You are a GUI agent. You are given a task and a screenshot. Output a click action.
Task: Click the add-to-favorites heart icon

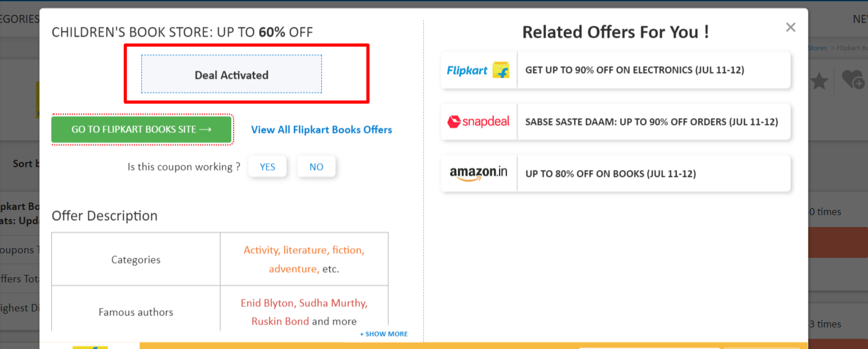854,80
